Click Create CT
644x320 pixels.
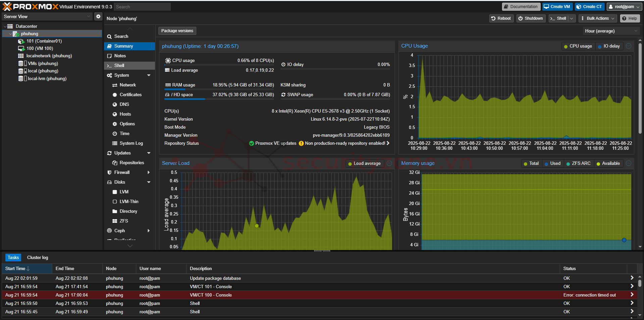pyautogui.click(x=589, y=7)
